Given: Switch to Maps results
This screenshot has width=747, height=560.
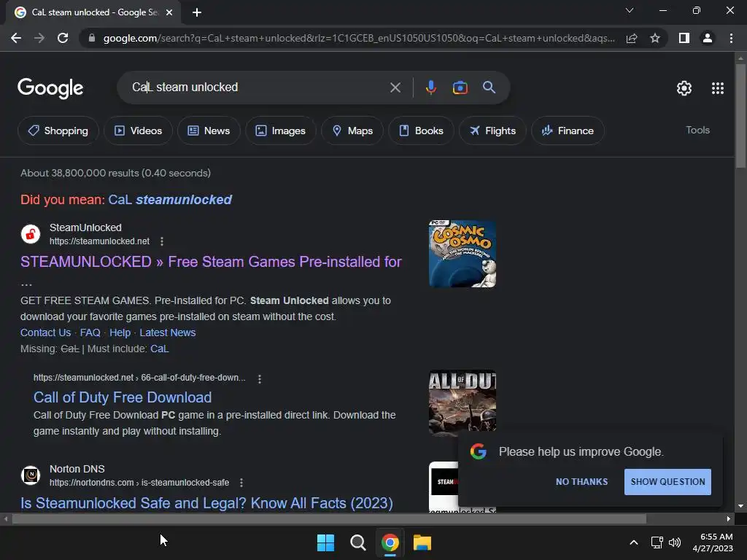Looking at the screenshot, I should tap(352, 131).
